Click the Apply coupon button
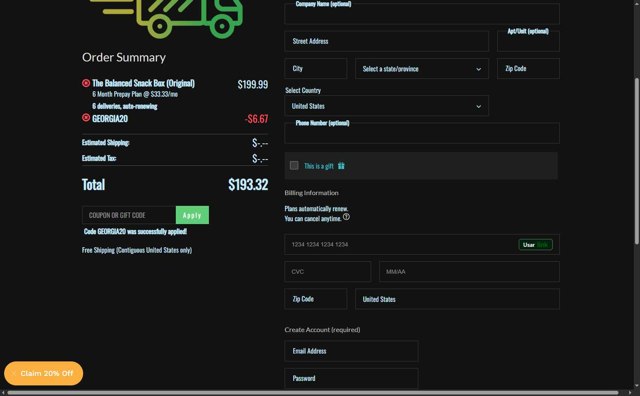This screenshot has width=640, height=396. click(192, 215)
